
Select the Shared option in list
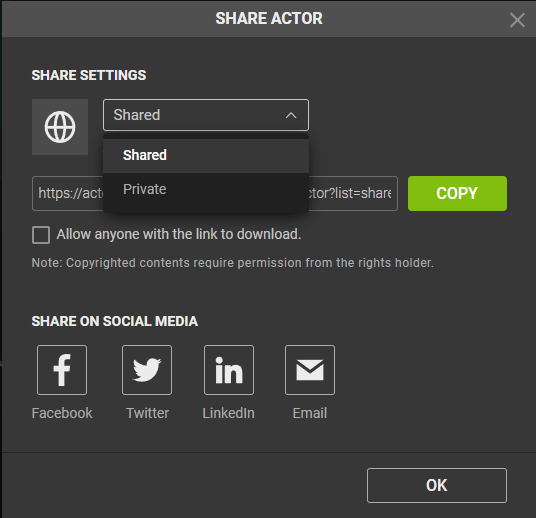[x=206, y=155]
